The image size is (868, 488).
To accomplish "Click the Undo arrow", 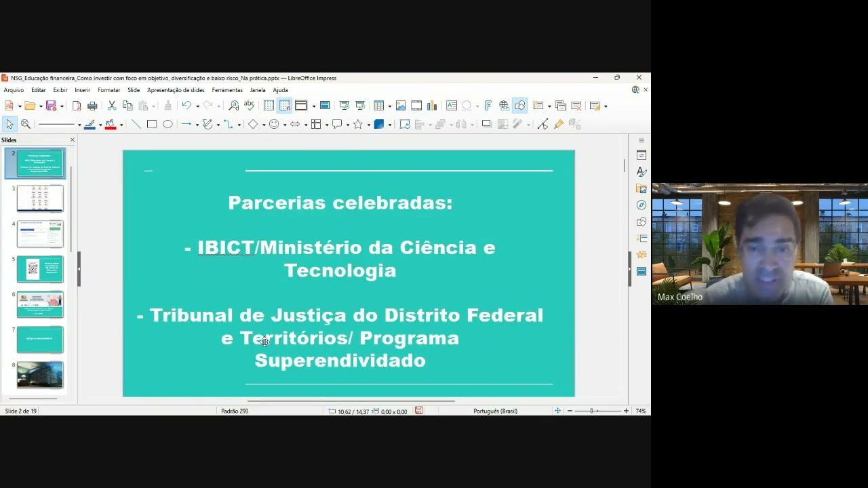I will 186,106.
